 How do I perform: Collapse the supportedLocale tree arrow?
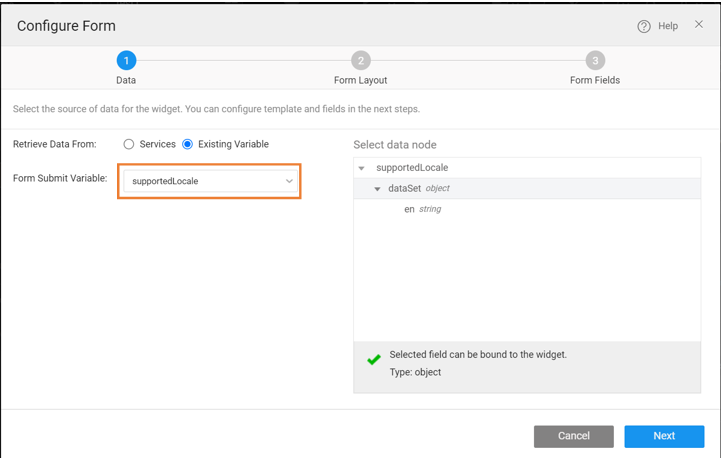click(x=362, y=168)
